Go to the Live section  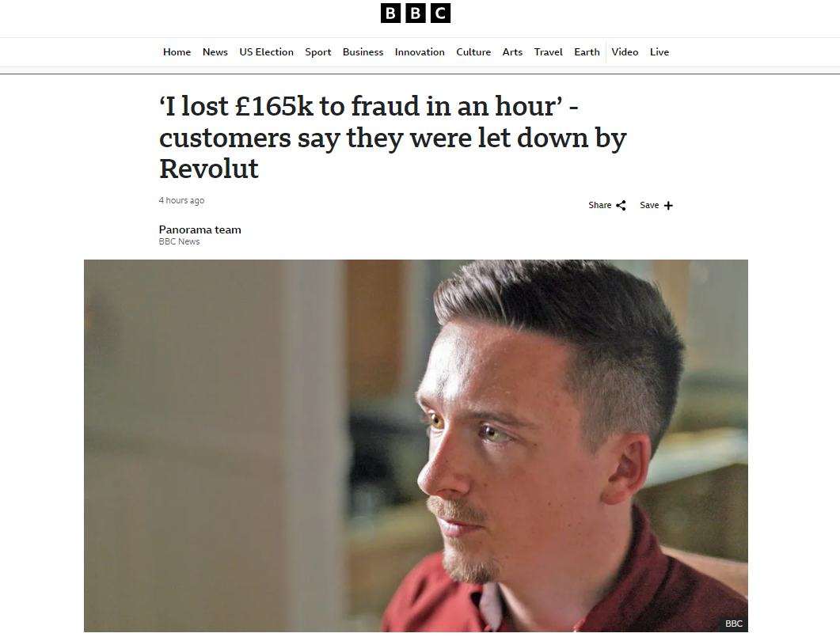659,52
